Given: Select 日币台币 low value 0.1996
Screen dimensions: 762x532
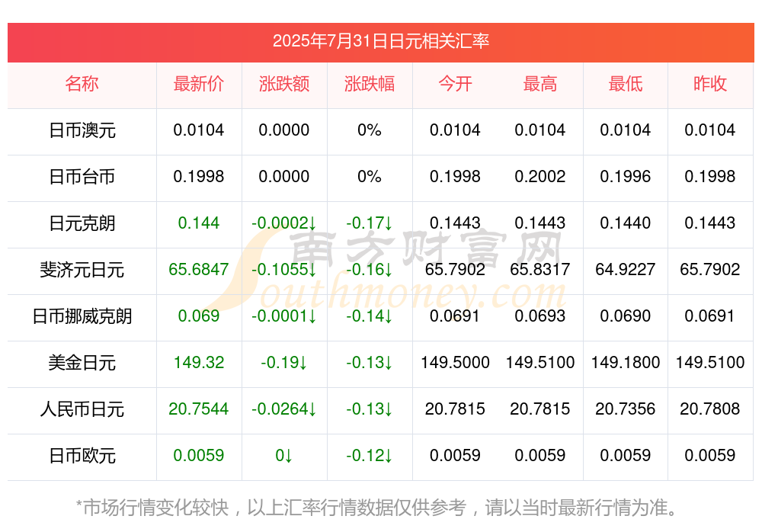Looking at the screenshot, I should [x=626, y=177].
